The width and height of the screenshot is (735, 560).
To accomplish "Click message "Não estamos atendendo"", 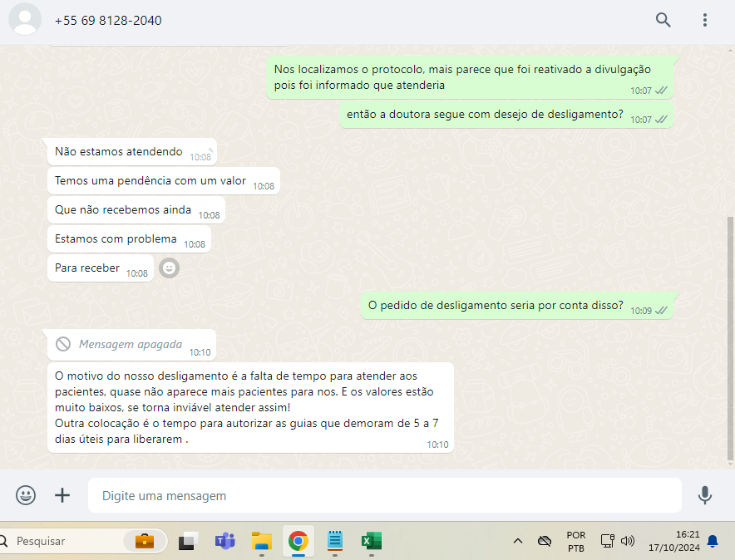I will [x=132, y=152].
